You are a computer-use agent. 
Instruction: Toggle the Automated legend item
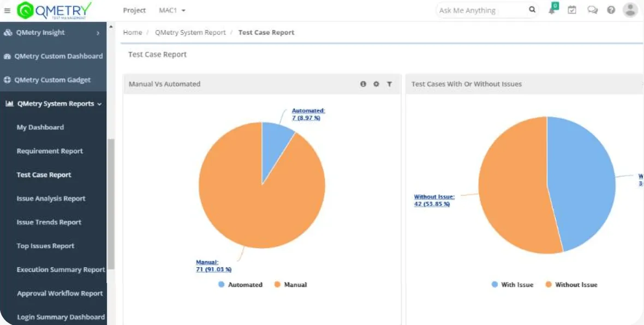click(x=240, y=285)
